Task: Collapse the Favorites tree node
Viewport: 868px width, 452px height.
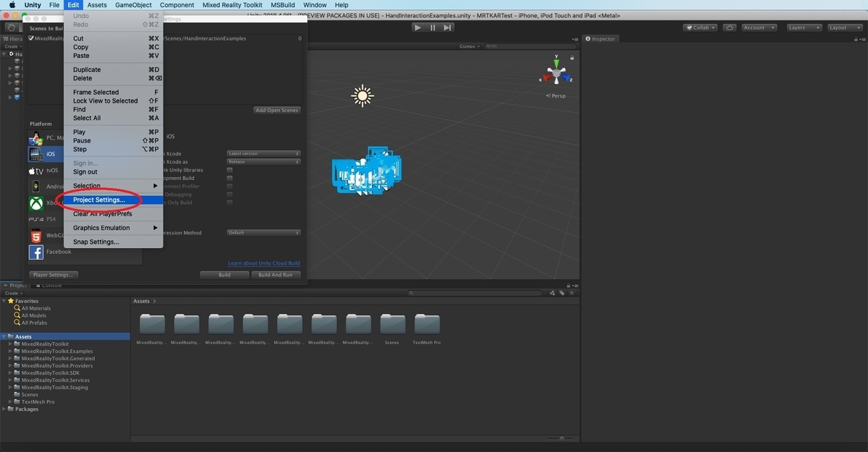Action: click(x=4, y=302)
